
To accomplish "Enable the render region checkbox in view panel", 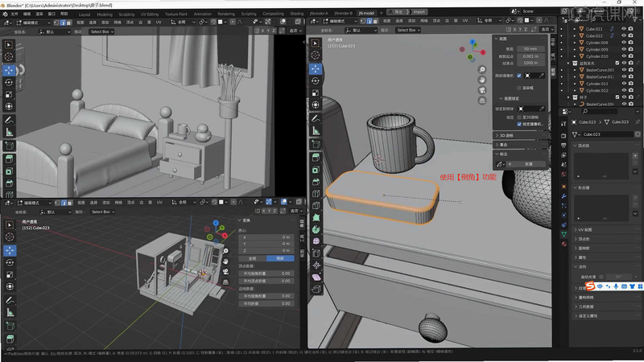I will [x=519, y=88].
